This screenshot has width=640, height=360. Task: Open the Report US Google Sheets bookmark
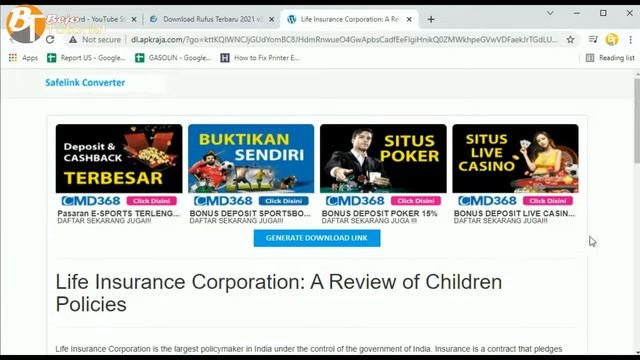pos(86,58)
